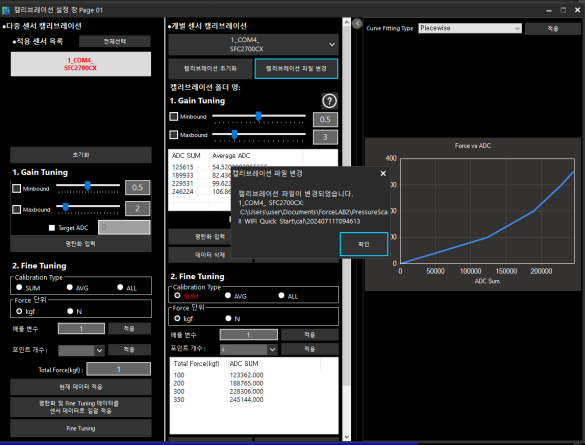The height and width of the screenshot is (445, 585).
Task: Click the batch apply Fine Tuning data button
Action: pyautogui.click(x=81, y=407)
